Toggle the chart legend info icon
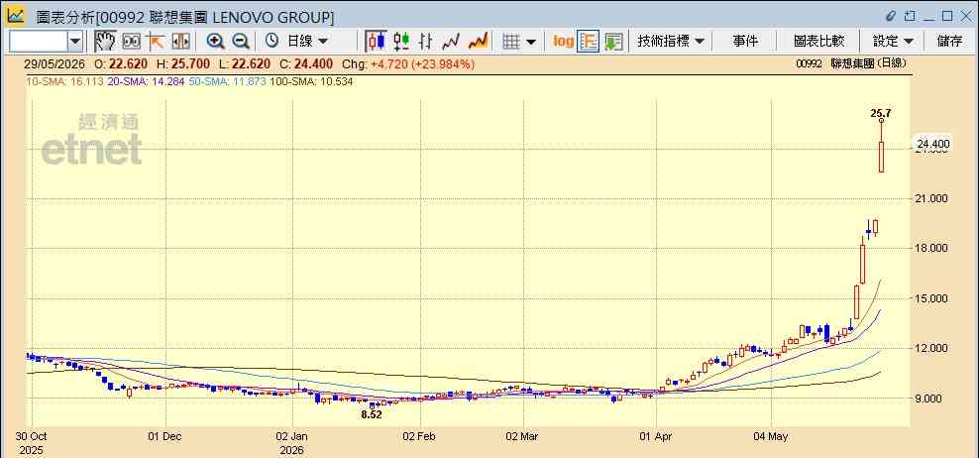Viewport: 980px width, 458px height. click(x=589, y=42)
